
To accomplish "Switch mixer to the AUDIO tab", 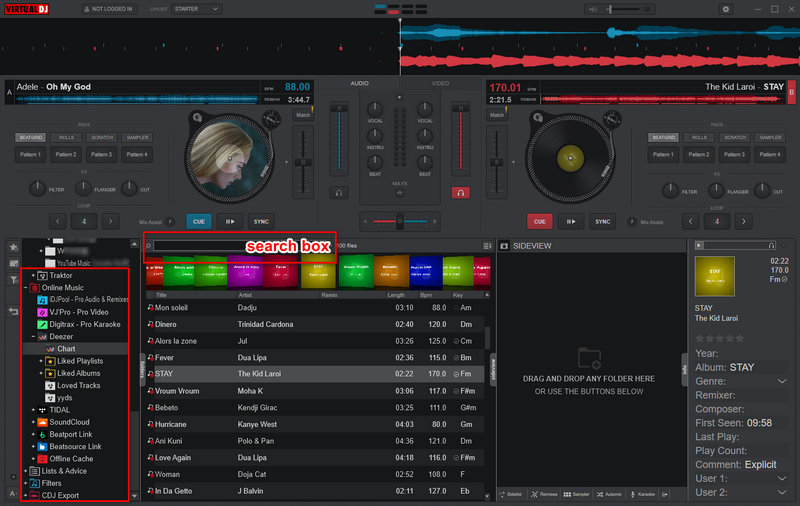I will coord(359,83).
